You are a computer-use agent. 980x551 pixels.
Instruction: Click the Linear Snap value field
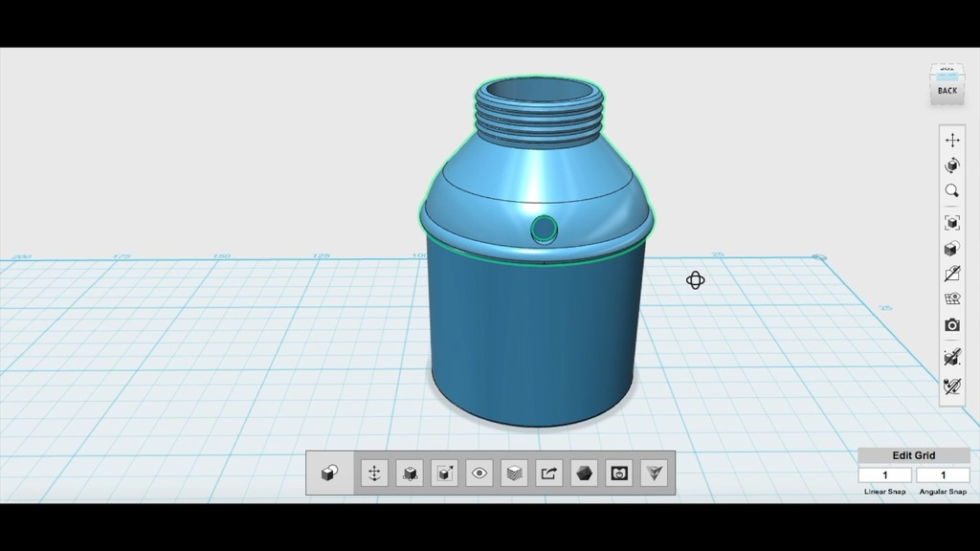point(885,475)
